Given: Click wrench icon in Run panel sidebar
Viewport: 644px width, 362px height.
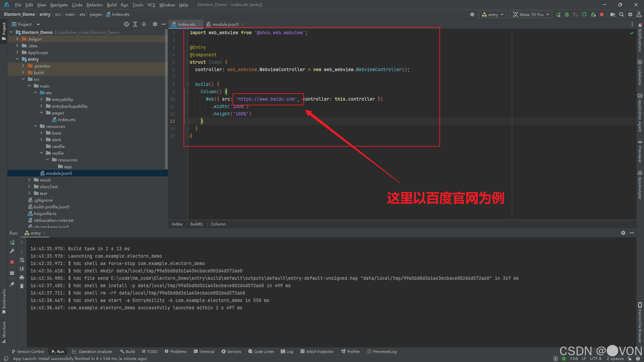Looking at the screenshot, I should click(x=12, y=251).
